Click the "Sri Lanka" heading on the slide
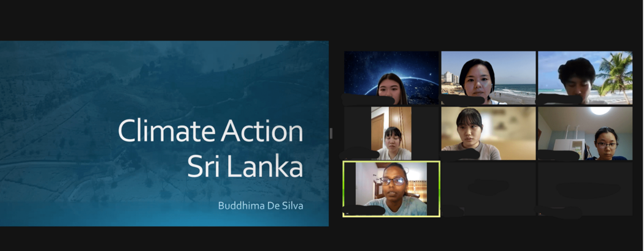 pos(245,167)
